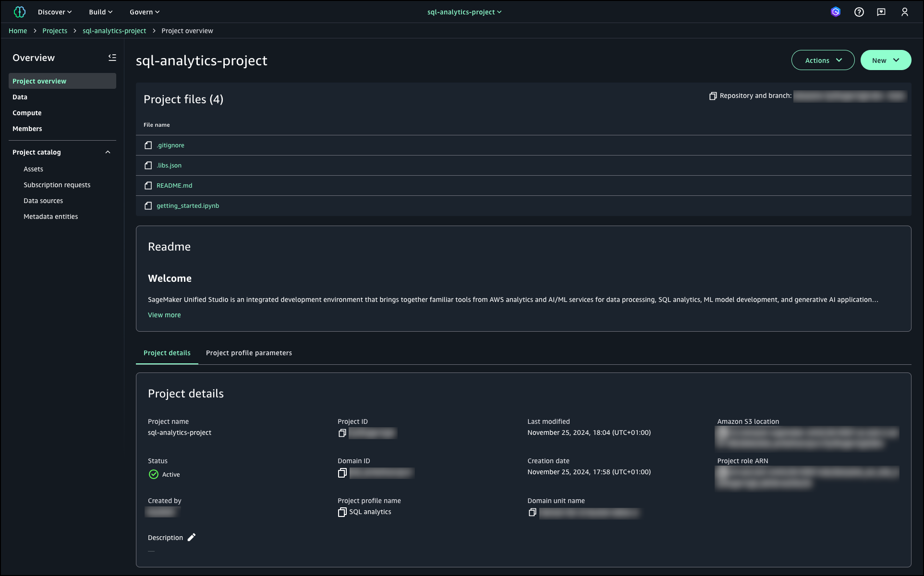Copy the Domain ID value
Screen dimensions: 924x576
[342, 473]
